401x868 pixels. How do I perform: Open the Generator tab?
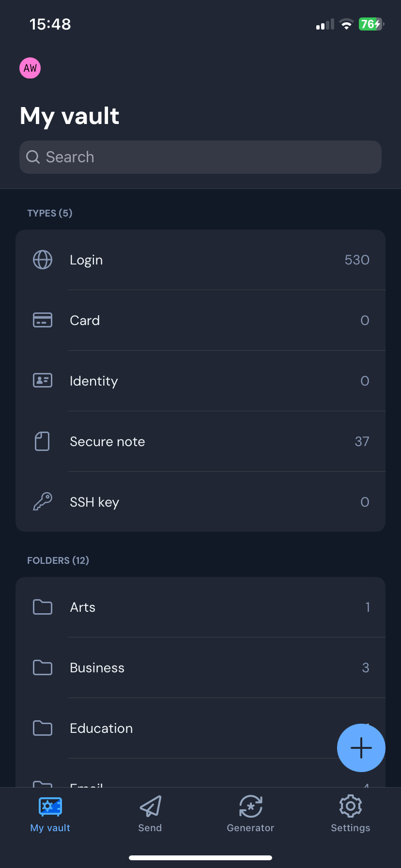point(250,814)
